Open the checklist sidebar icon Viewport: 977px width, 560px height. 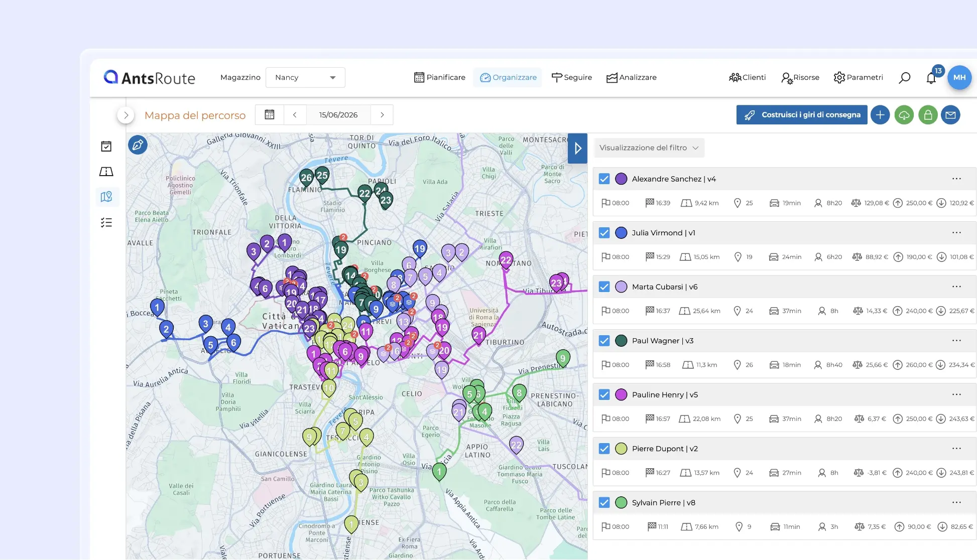pyautogui.click(x=106, y=222)
